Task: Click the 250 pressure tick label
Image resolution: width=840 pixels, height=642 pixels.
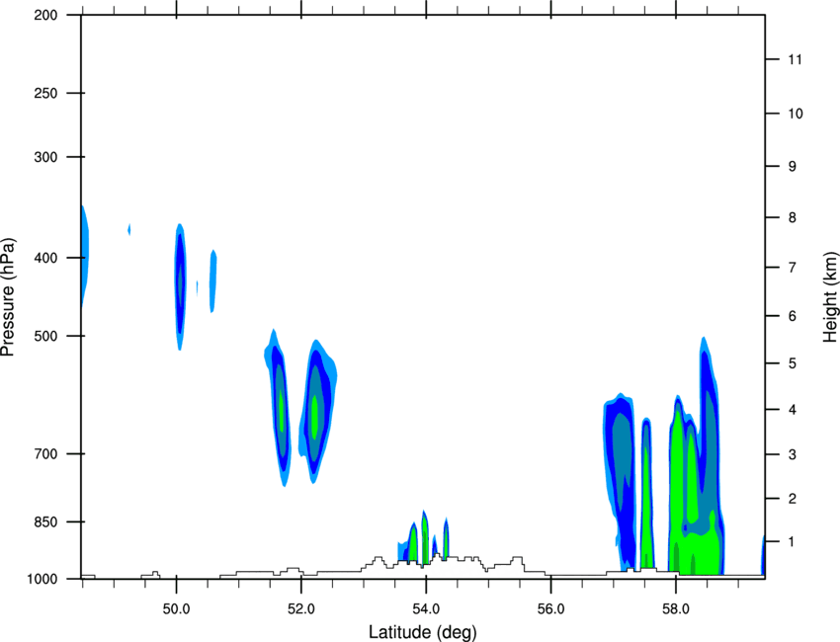Action: pyautogui.click(x=46, y=93)
